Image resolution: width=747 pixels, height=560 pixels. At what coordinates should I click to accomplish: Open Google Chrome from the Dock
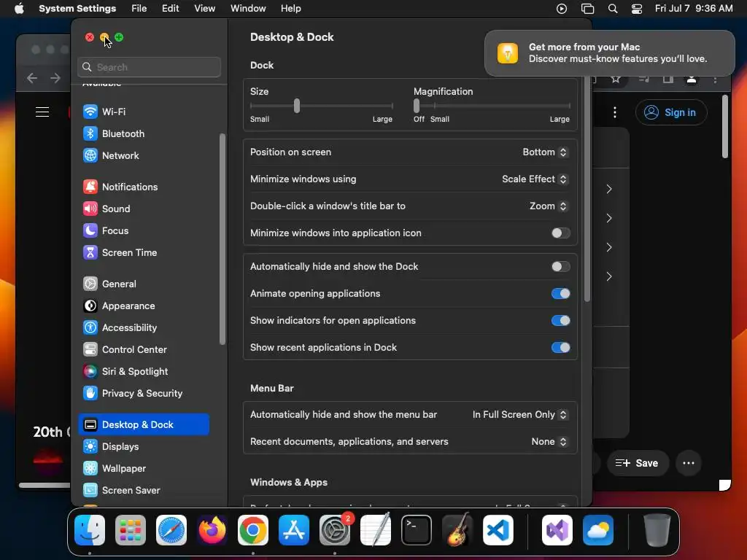click(x=253, y=530)
